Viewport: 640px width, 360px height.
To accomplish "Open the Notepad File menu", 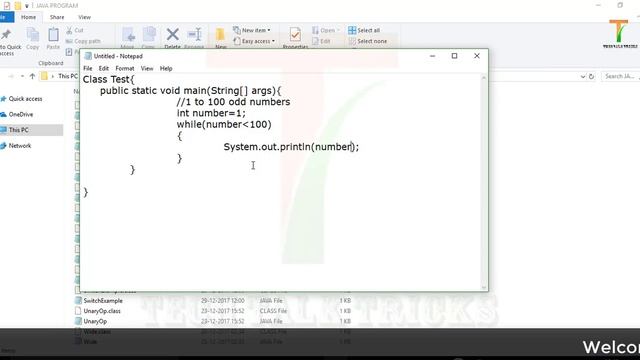I will 88,69.
